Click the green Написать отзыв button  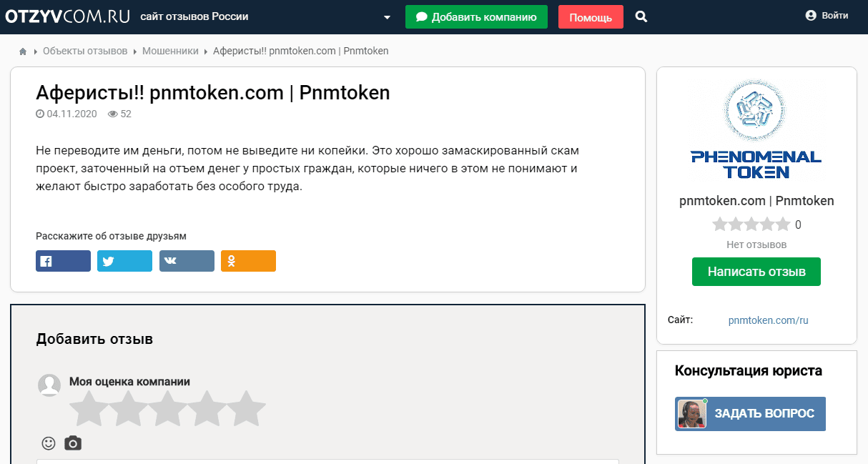pyautogui.click(x=756, y=272)
